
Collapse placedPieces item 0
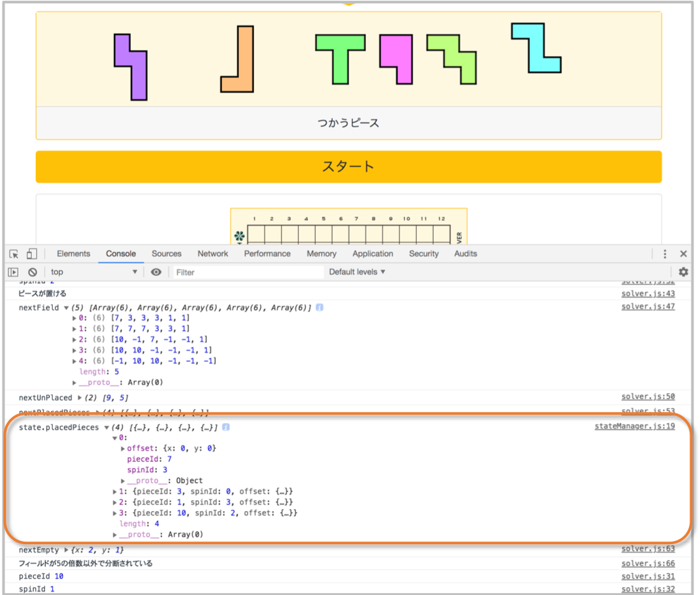(x=115, y=438)
